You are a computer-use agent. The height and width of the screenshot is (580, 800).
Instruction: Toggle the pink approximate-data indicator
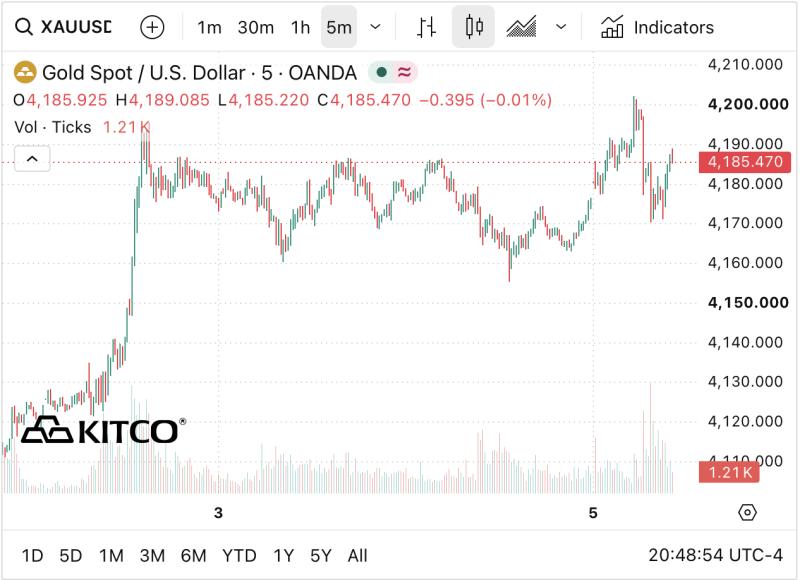tap(404, 72)
